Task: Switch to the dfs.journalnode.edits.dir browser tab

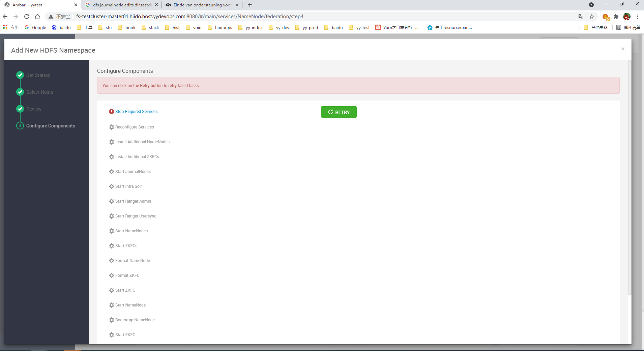Action: (122, 5)
